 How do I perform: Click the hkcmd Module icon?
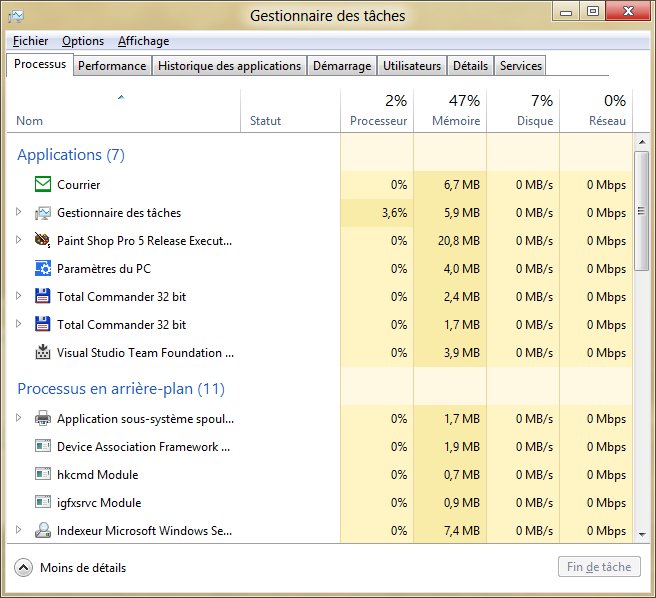(43, 475)
